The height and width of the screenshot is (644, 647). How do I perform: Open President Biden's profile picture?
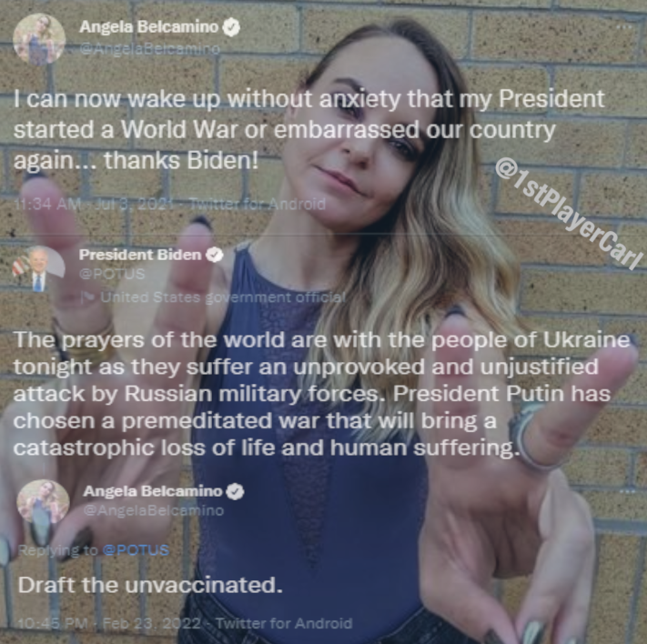39,268
